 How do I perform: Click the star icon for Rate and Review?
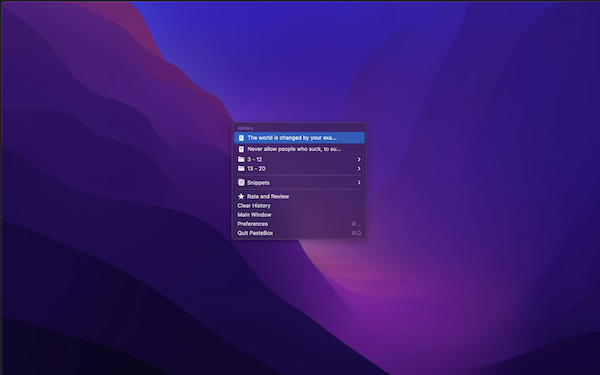click(x=241, y=196)
